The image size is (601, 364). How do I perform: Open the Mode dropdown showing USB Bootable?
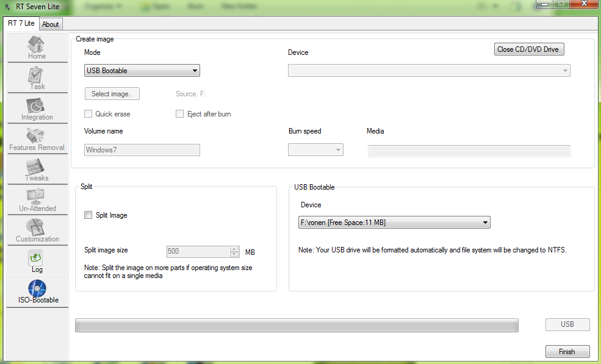point(142,71)
